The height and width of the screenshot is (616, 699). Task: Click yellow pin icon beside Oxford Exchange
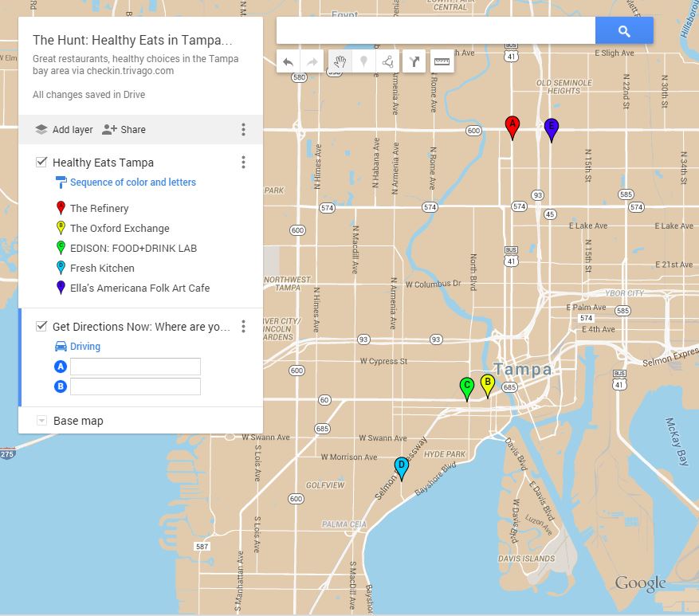tap(61, 228)
